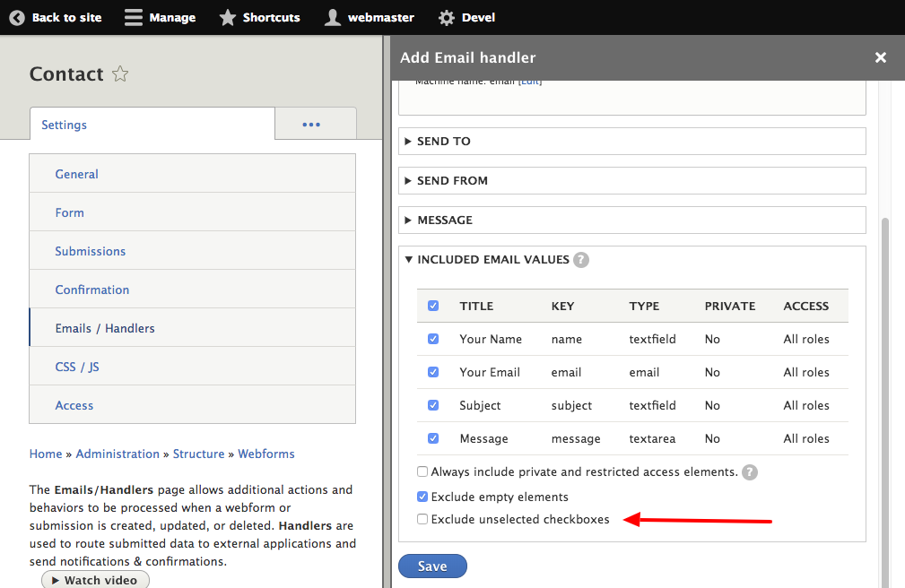The width and height of the screenshot is (905, 588).
Task: Open help for Included Email Values
Action: (581, 260)
